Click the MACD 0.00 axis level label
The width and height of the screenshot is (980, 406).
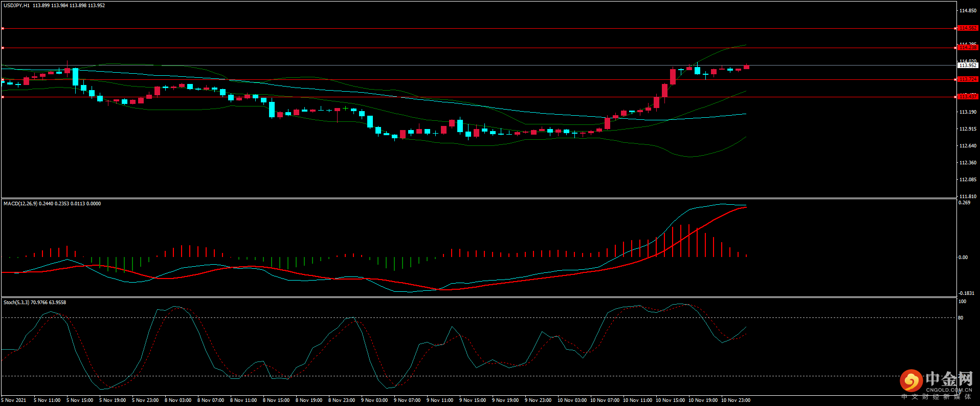(x=963, y=258)
